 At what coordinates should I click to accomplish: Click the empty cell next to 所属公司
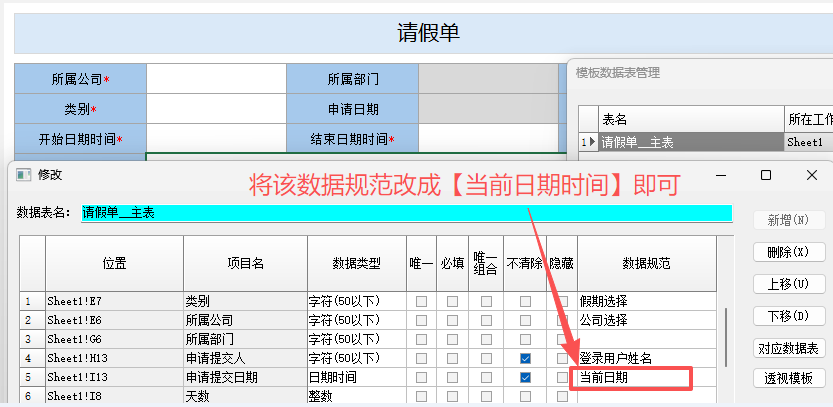[x=216, y=79]
